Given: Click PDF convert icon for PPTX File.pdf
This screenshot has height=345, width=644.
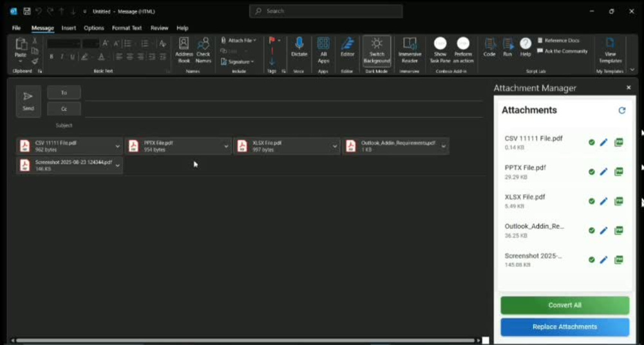Looking at the screenshot, I should pos(618,172).
